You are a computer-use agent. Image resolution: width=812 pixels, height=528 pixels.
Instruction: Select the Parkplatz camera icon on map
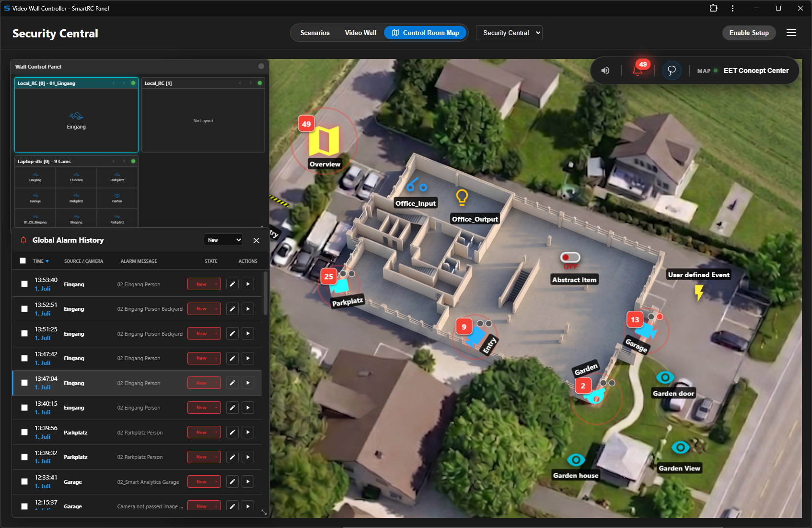click(x=340, y=286)
